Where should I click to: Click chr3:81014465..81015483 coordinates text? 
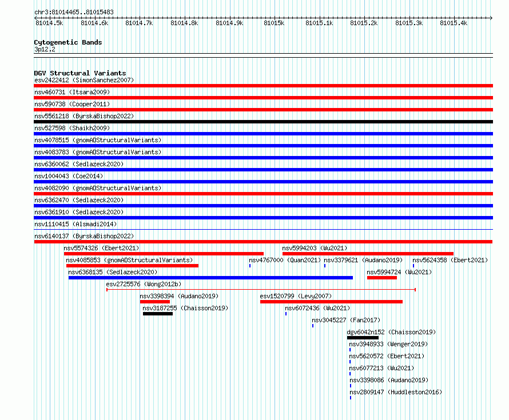click(74, 12)
